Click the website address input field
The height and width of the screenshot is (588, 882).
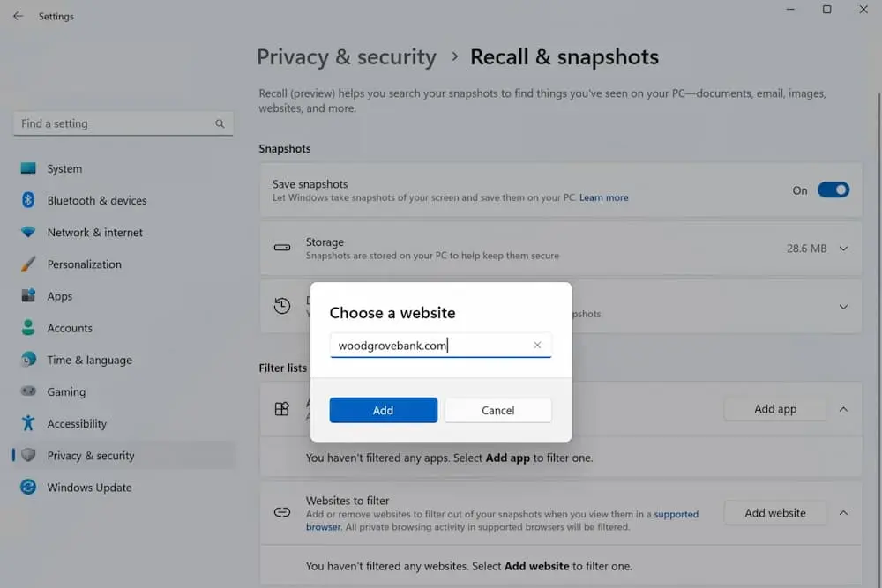(x=432, y=346)
